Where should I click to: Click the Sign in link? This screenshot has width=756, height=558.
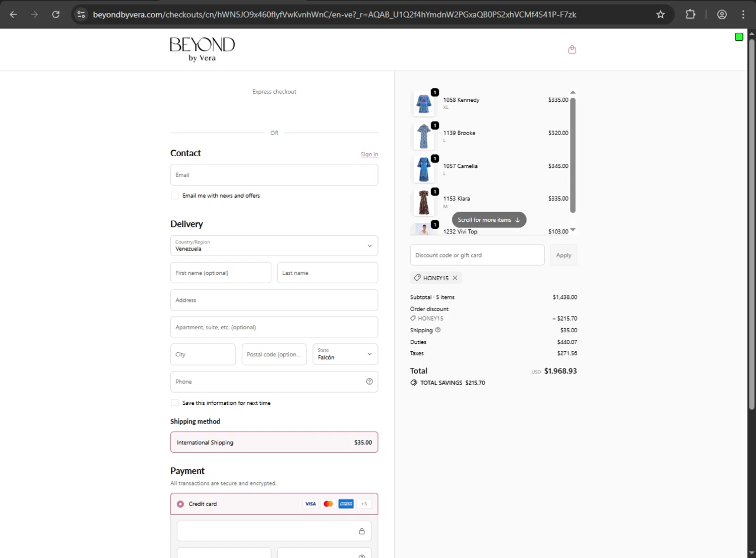pos(369,154)
